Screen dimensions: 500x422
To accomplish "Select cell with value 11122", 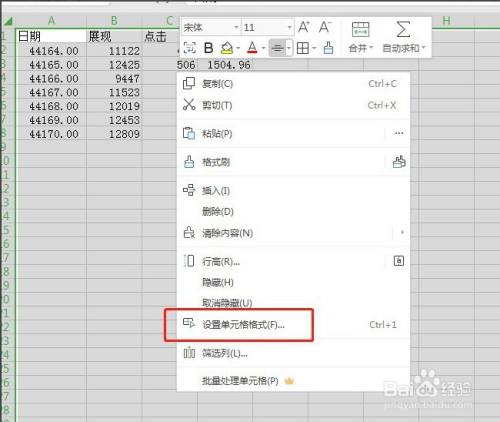I will pyautogui.click(x=114, y=51).
